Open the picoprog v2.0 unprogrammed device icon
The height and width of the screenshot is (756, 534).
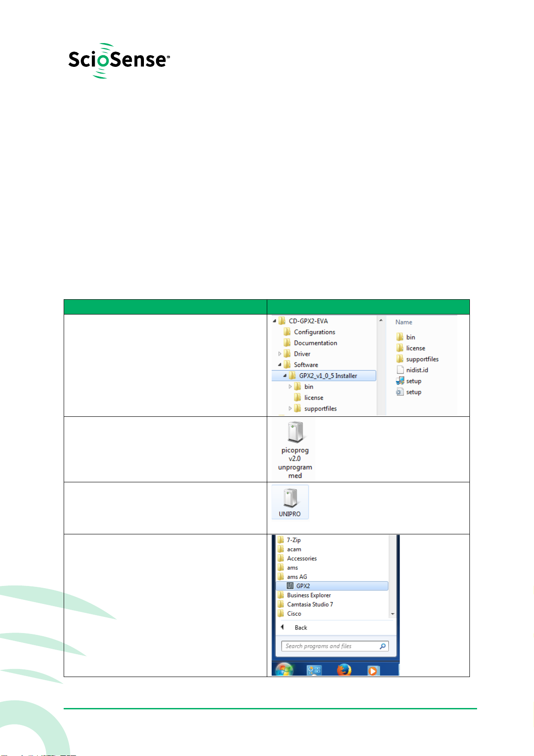coord(295,449)
